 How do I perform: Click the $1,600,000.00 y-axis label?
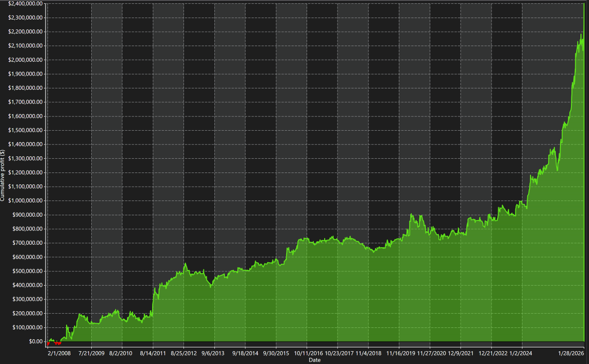[x=24, y=116]
